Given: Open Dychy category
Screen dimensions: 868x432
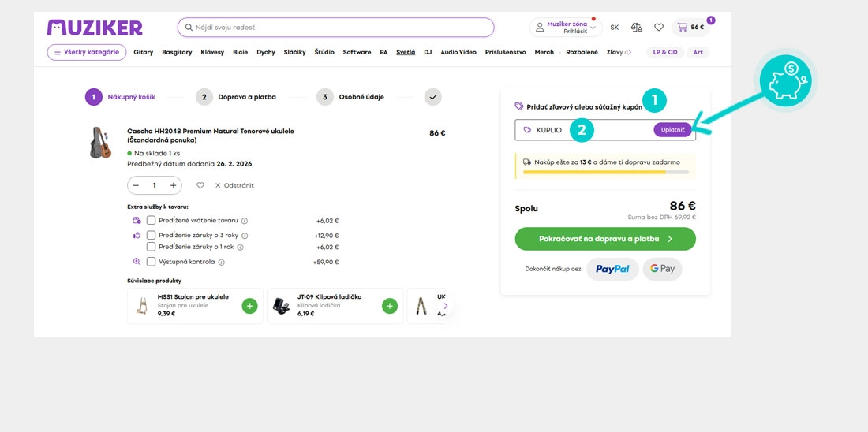Looking at the screenshot, I should coord(266,52).
